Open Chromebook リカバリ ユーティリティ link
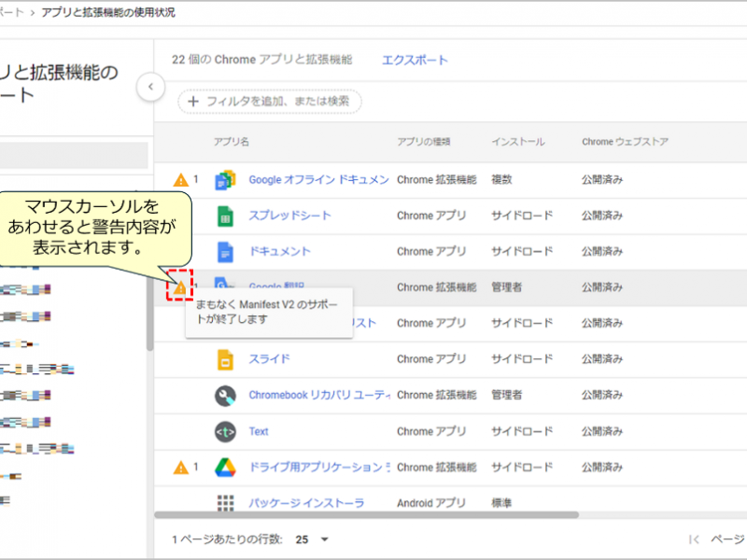Image resolution: width=747 pixels, height=560 pixels. click(x=319, y=395)
